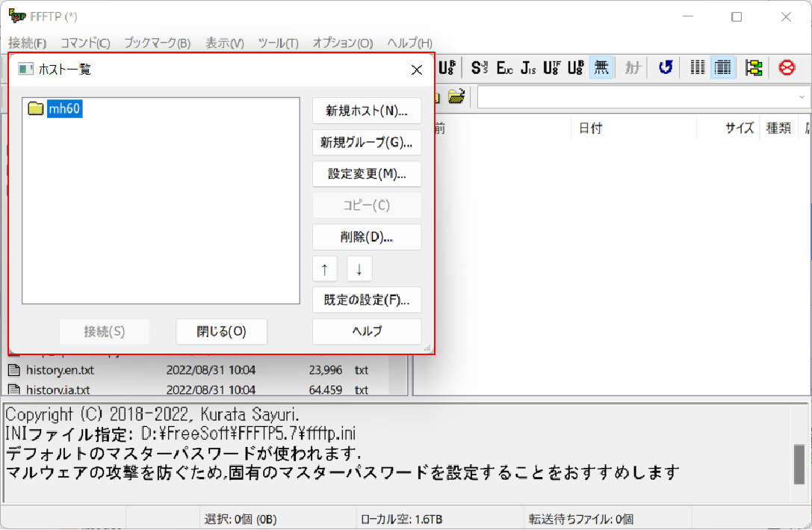Click date of history.en.txt row
Image resolution: width=812 pixels, height=530 pixels.
coord(211,370)
